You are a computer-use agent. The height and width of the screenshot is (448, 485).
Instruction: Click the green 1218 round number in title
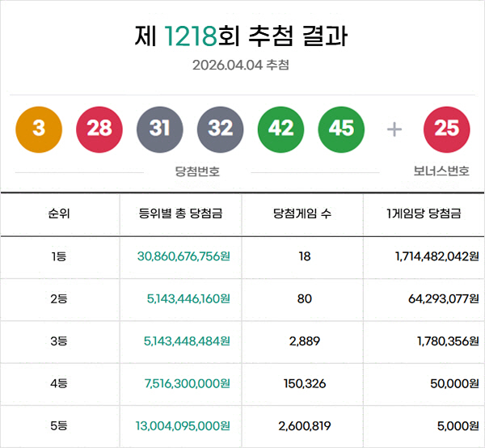click(x=191, y=36)
